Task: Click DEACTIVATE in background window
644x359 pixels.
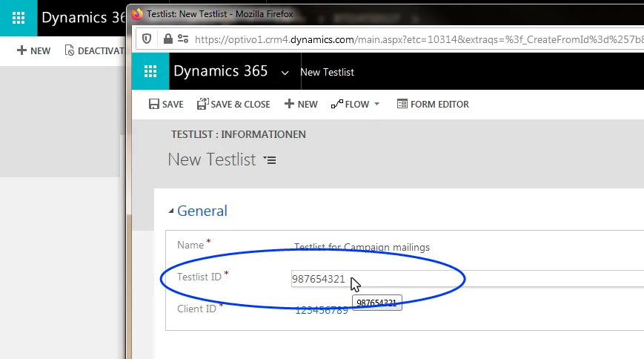Action: click(x=94, y=50)
